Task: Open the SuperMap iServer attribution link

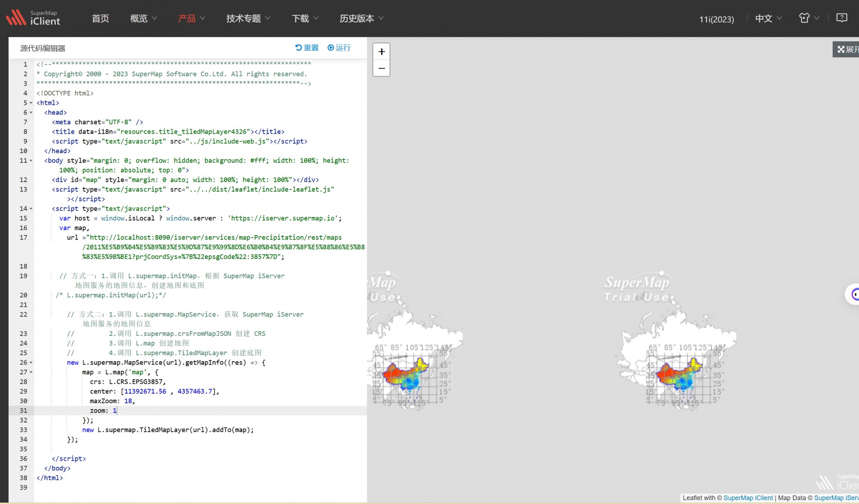Action: (836, 498)
